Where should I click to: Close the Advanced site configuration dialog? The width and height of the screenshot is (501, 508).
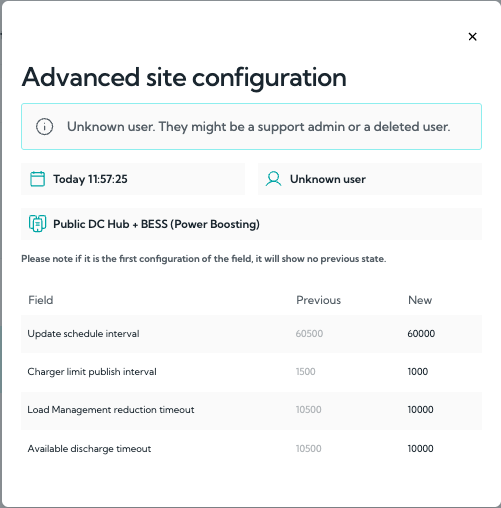pyautogui.click(x=472, y=37)
